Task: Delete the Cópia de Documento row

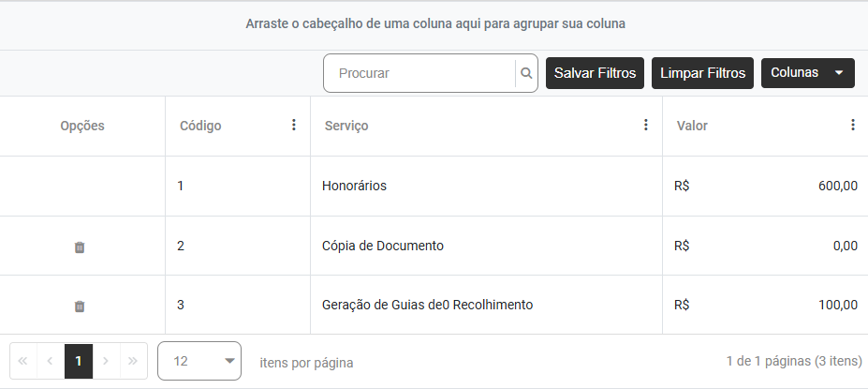Action: 80,247
